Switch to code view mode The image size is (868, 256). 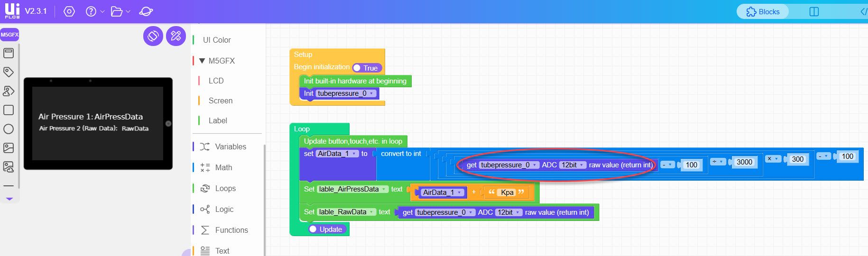coord(864,11)
